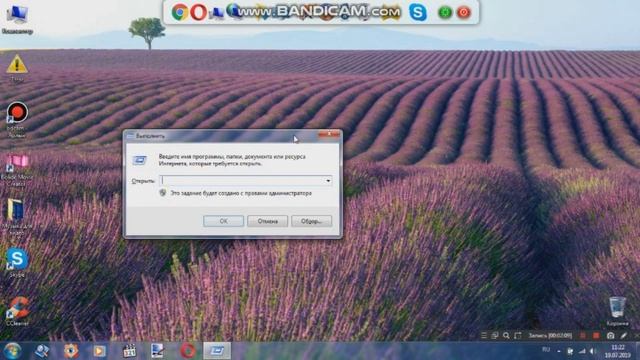
Task: Click the Show desktop strip at taskbar end
Action: 637,351
